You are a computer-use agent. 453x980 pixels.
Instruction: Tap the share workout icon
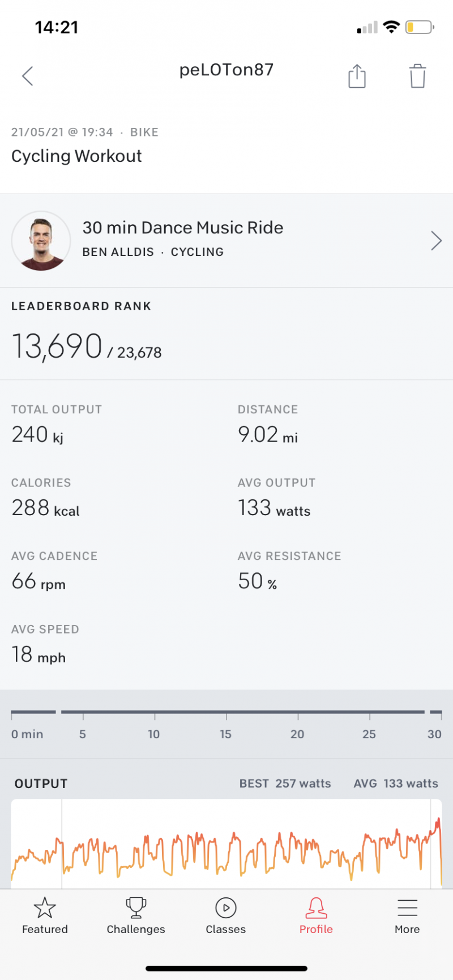click(x=357, y=76)
